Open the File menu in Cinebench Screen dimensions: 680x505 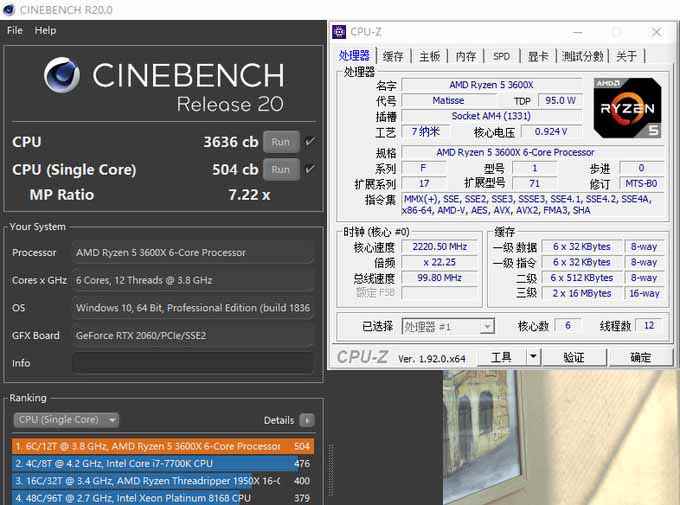(15, 30)
